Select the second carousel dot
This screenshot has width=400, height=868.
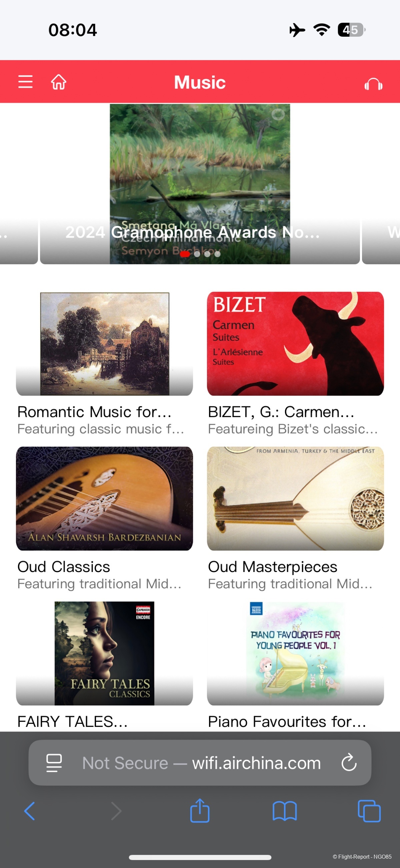[197, 254]
